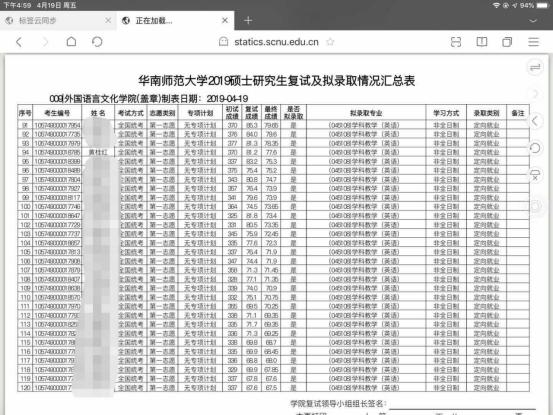The height and width of the screenshot is (415, 553).
Task: Click the 序号 column header
Action: click(25, 113)
